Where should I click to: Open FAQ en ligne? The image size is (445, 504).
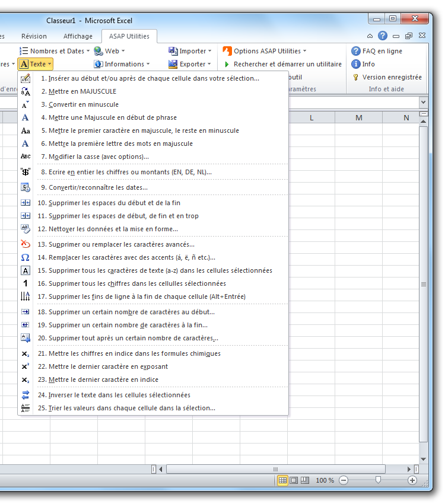(377, 51)
